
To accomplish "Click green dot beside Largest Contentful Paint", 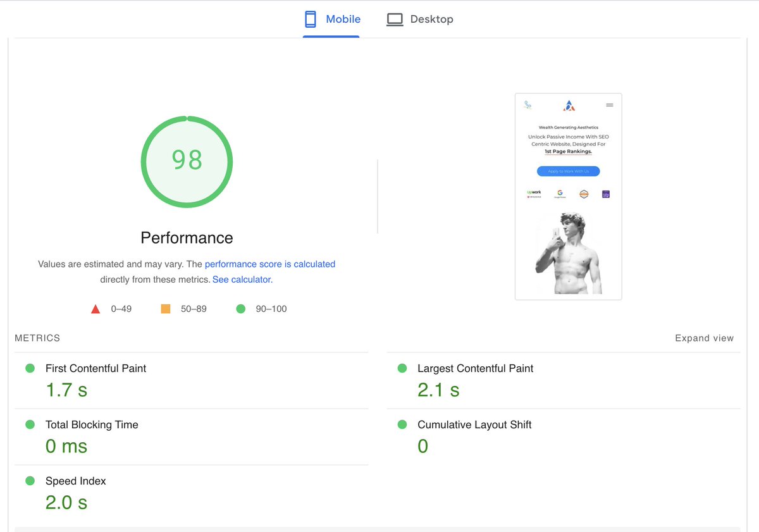I will point(402,368).
